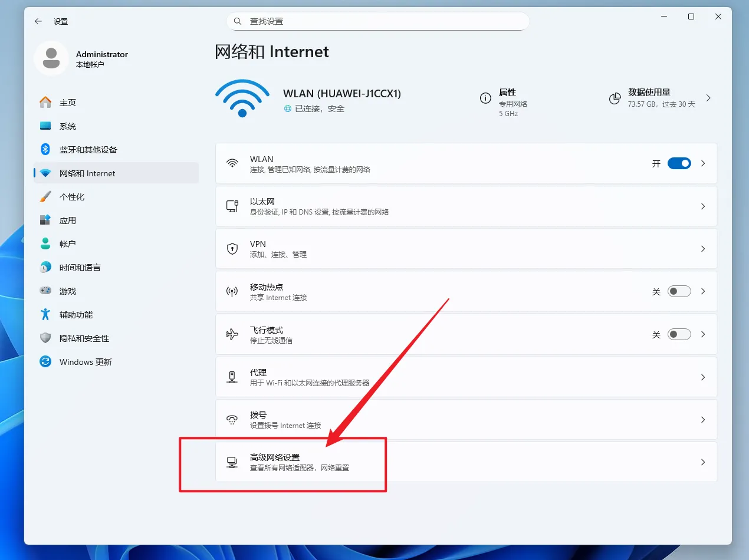Screen dimensions: 749x560
Task: Open the 飞行模式 row chevron
Action: pos(703,334)
